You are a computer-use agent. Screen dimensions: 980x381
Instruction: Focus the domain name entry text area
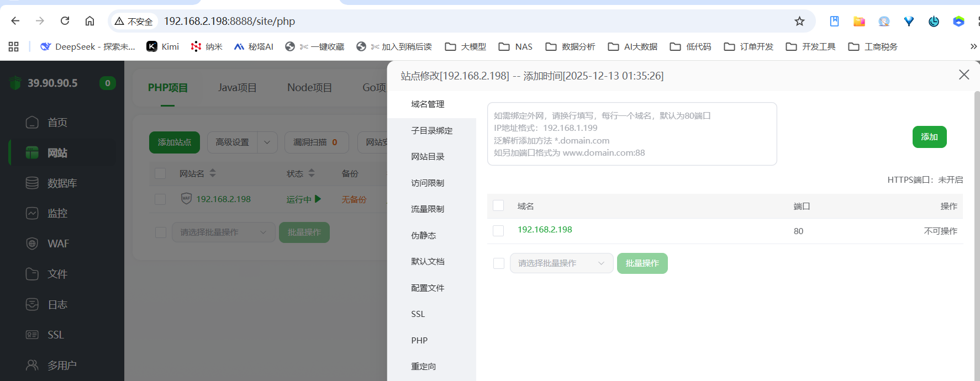click(631, 134)
